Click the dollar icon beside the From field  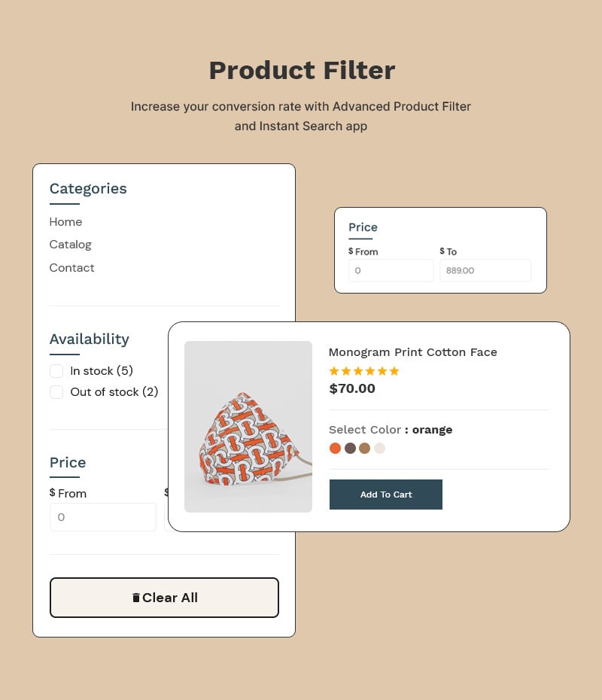(x=351, y=251)
